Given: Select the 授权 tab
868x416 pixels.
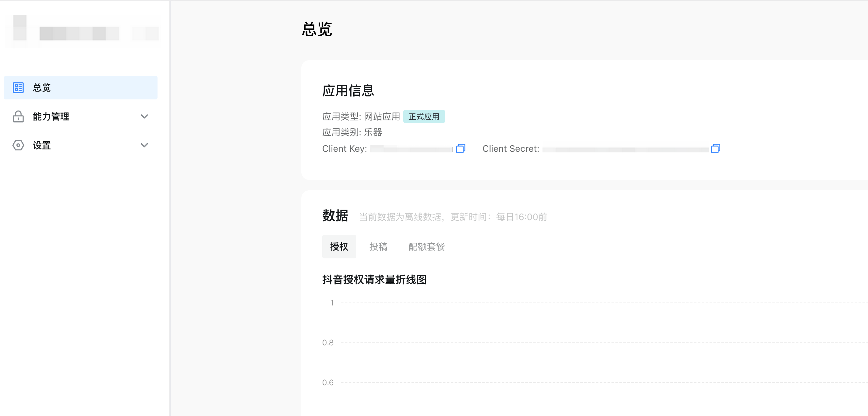Looking at the screenshot, I should pyautogui.click(x=339, y=247).
